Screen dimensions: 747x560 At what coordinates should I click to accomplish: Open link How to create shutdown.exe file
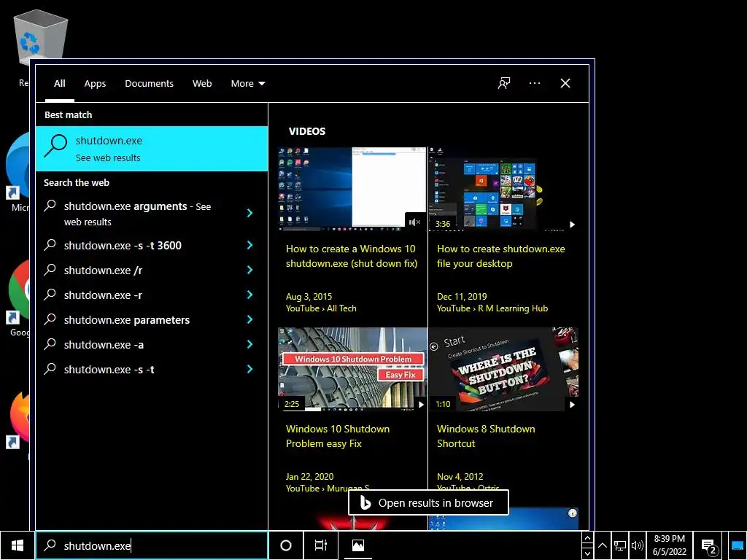pyautogui.click(x=500, y=256)
